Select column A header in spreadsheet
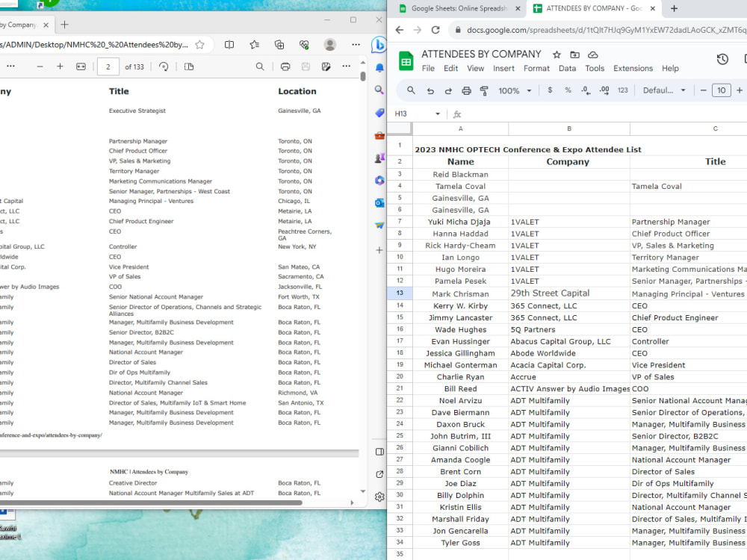Viewport: 747px width, 560px height. coord(460,128)
